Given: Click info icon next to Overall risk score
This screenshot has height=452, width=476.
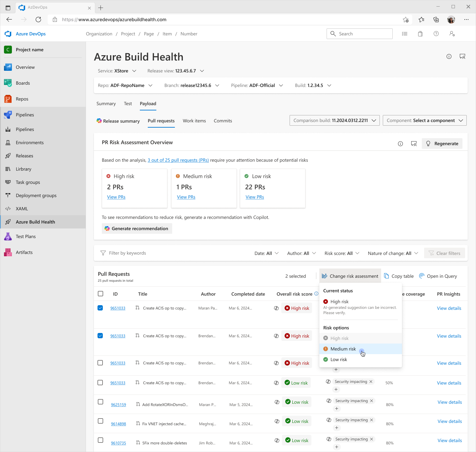Looking at the screenshot, I should [x=316, y=294].
